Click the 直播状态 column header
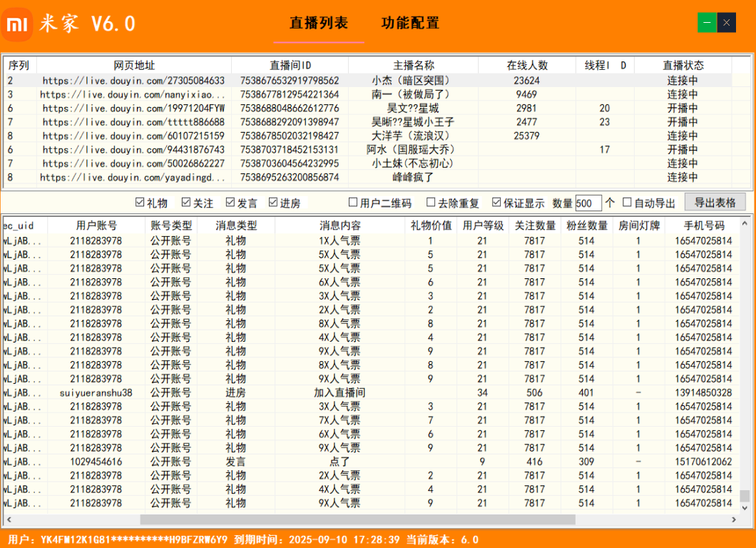This screenshot has width=756, height=548. tap(683, 65)
